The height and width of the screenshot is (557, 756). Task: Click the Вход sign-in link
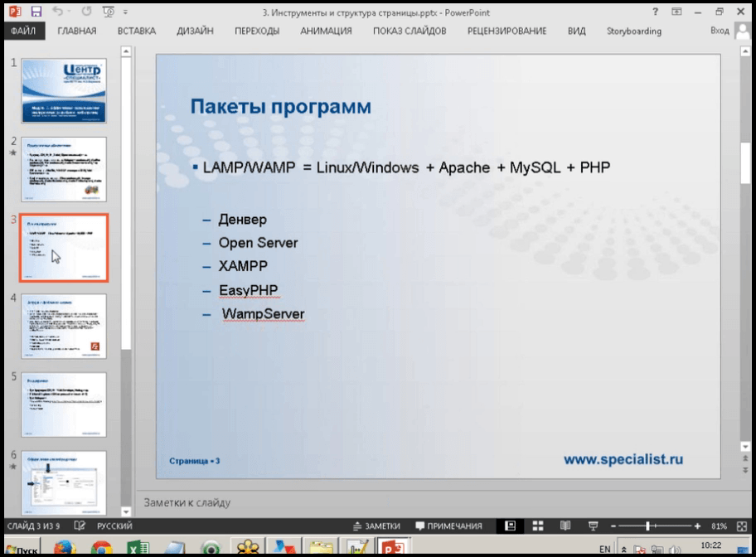[720, 31]
